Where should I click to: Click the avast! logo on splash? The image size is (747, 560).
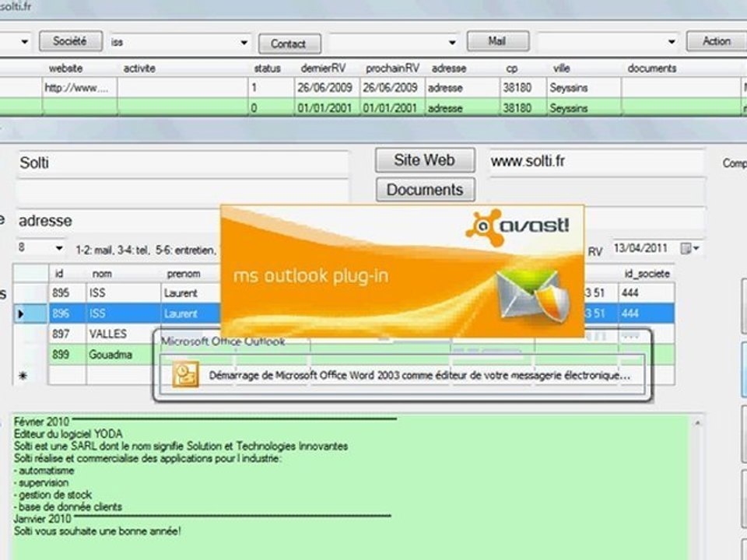click(x=517, y=226)
